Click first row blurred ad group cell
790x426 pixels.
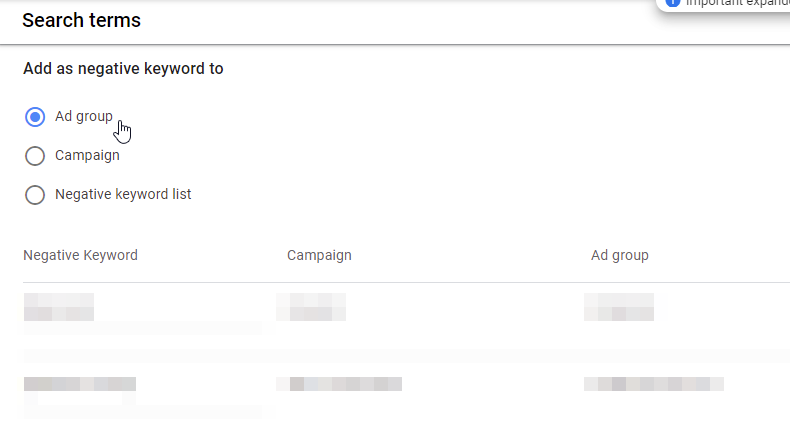point(619,307)
